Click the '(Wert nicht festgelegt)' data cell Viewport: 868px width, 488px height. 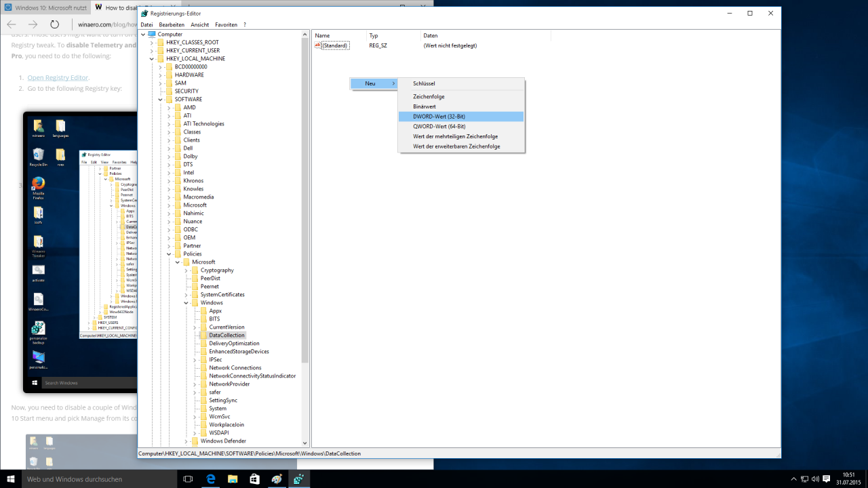(450, 45)
